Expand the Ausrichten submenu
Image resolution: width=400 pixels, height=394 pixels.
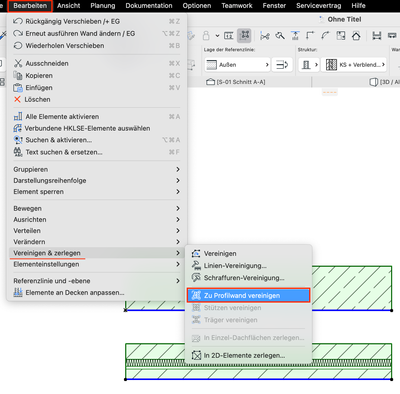(97, 219)
